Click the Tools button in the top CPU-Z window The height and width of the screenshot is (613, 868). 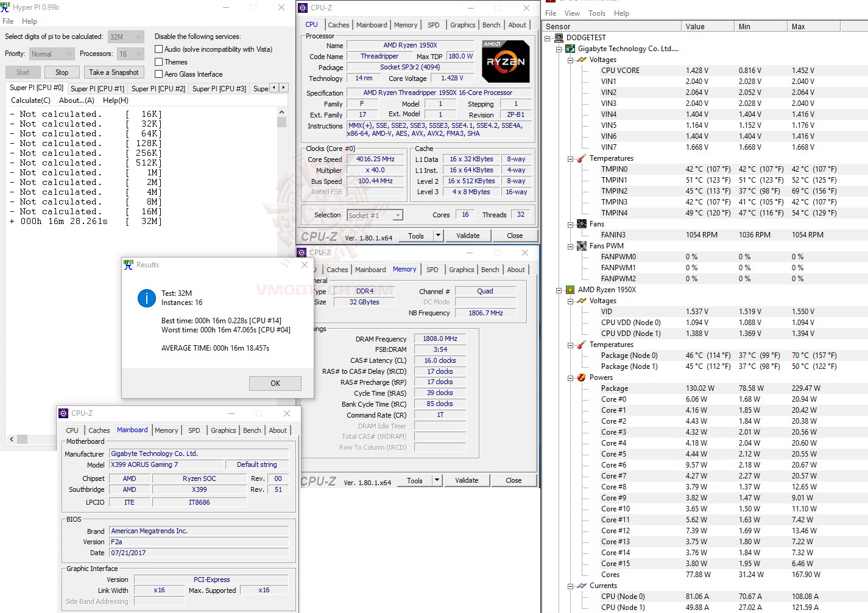[x=416, y=236]
